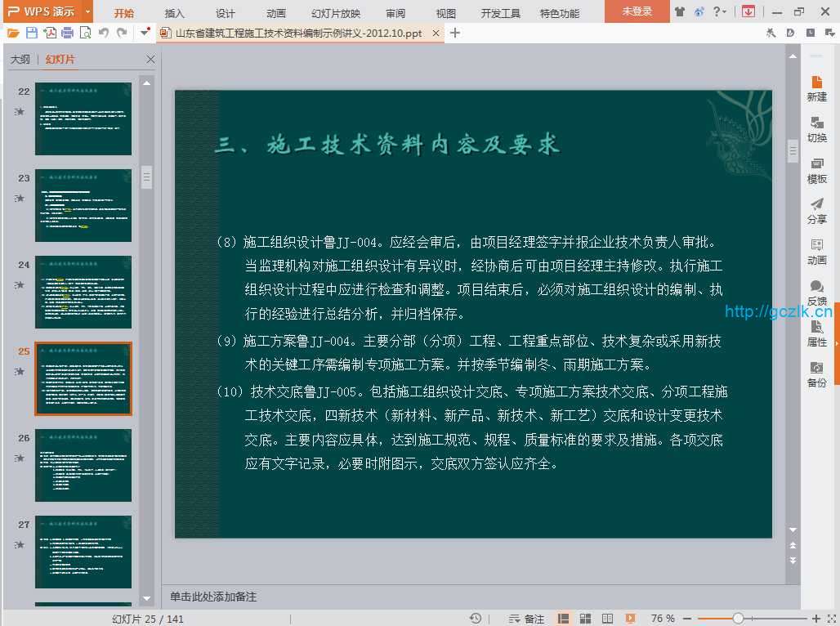Open the 新建 (New) sidebar tool

coord(816,88)
